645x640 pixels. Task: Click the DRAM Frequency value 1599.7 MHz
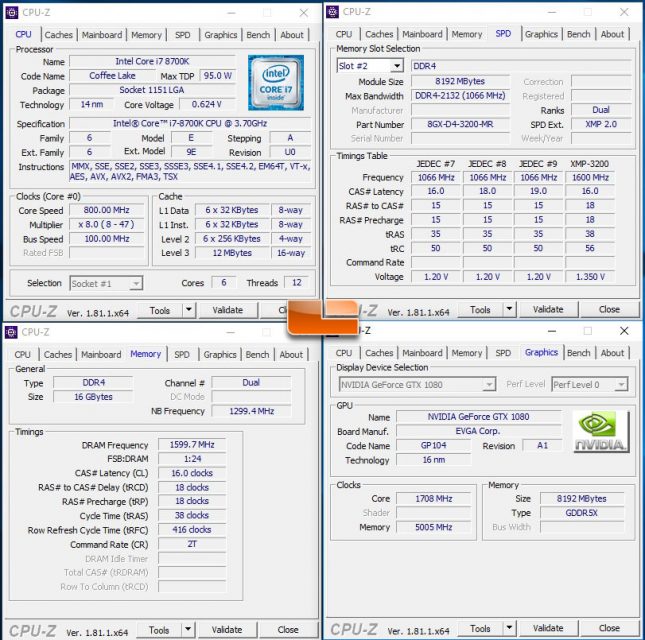point(192,445)
